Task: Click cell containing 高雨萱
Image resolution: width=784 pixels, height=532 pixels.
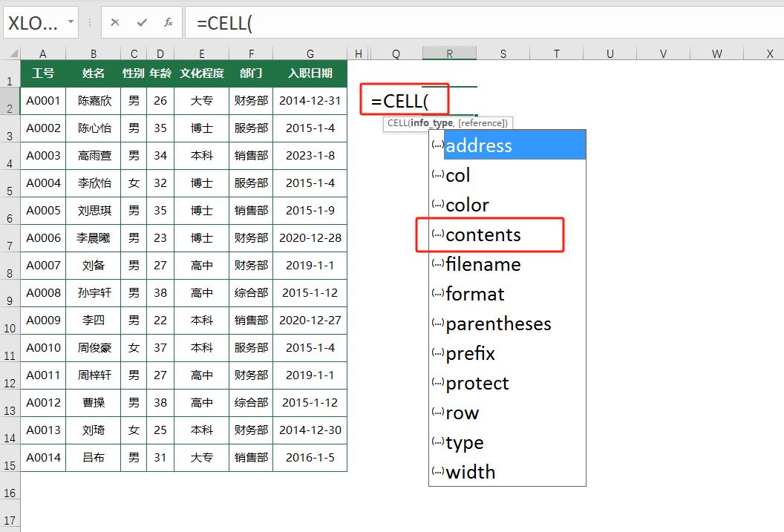Action: [x=94, y=156]
